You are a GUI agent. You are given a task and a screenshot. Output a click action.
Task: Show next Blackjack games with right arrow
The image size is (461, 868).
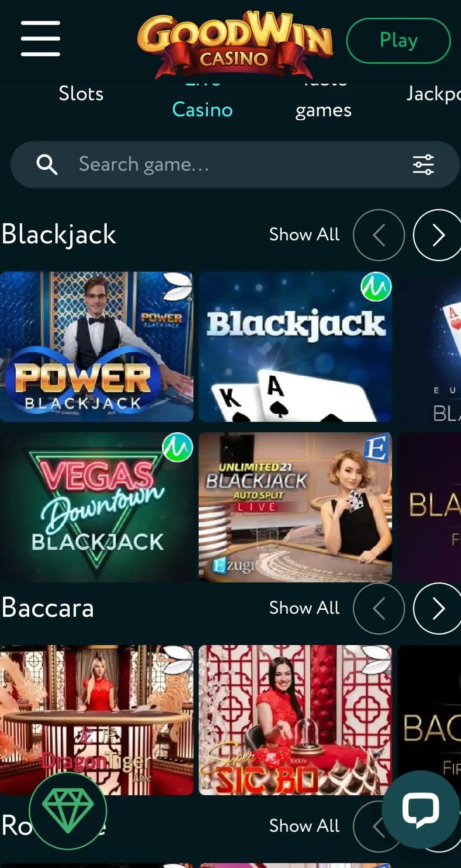tap(437, 235)
